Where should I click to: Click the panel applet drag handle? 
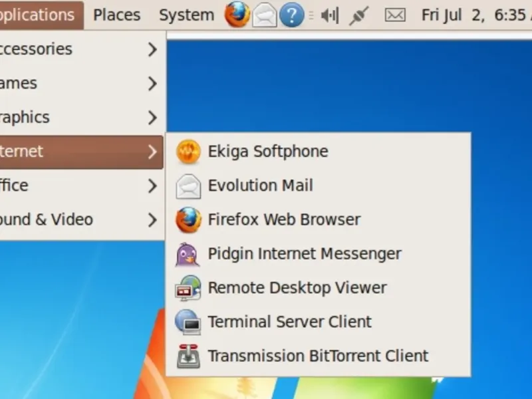[x=311, y=15]
